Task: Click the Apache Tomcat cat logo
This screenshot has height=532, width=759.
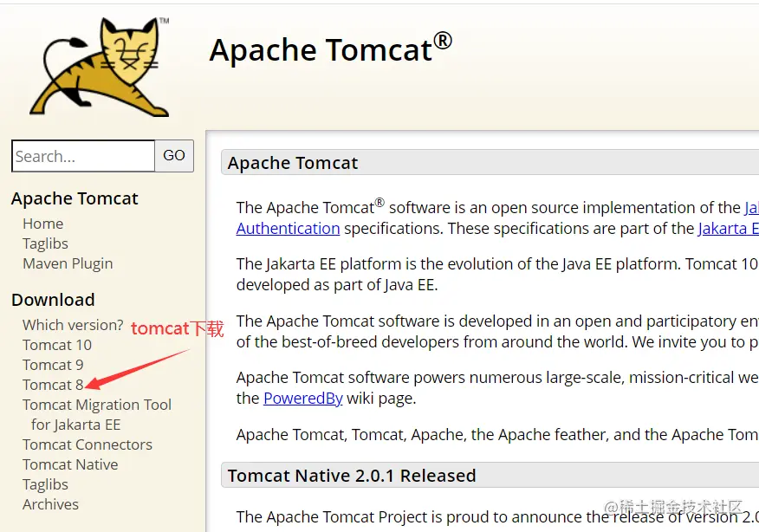Action: pyautogui.click(x=99, y=67)
